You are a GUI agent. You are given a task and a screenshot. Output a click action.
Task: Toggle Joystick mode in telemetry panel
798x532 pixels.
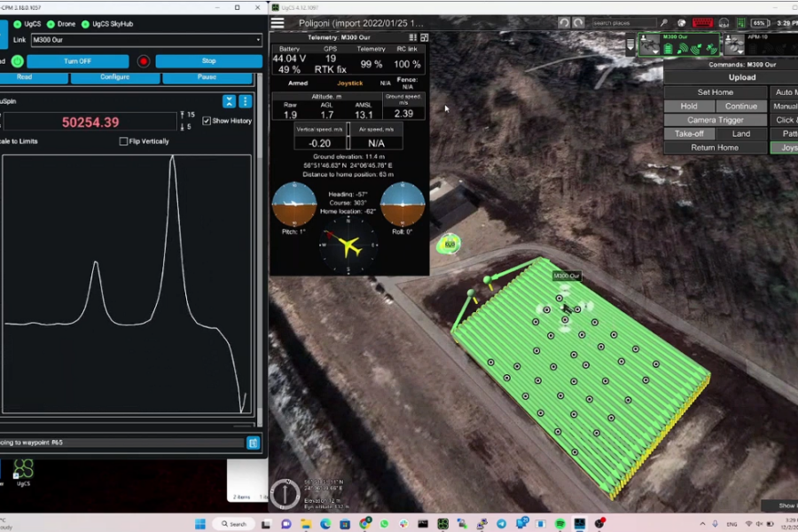[349, 83]
